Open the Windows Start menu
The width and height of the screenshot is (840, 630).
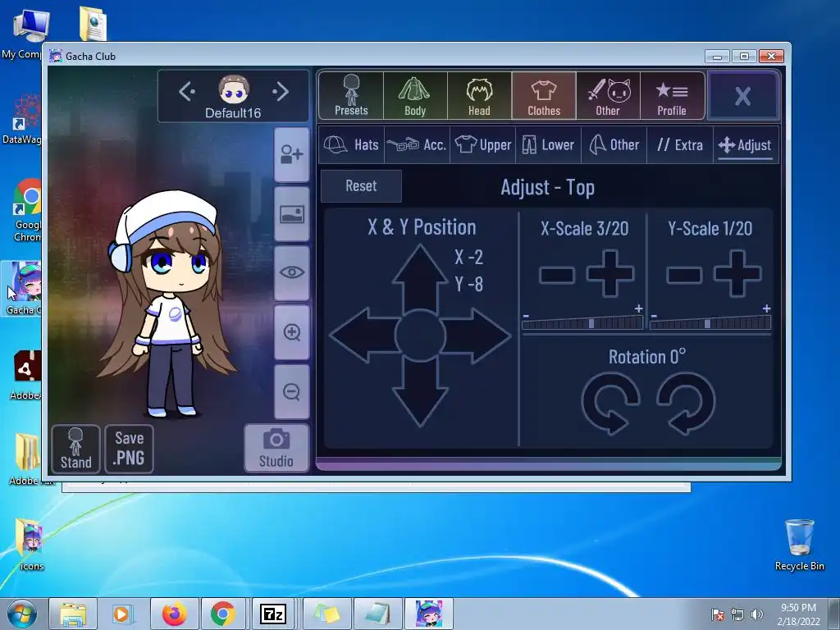coord(22,614)
